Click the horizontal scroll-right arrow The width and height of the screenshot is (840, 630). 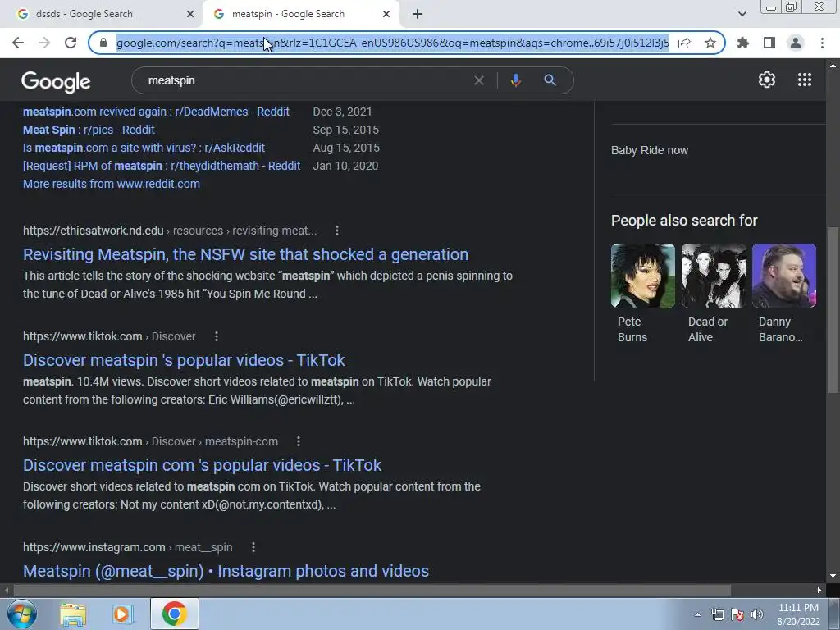(x=819, y=591)
